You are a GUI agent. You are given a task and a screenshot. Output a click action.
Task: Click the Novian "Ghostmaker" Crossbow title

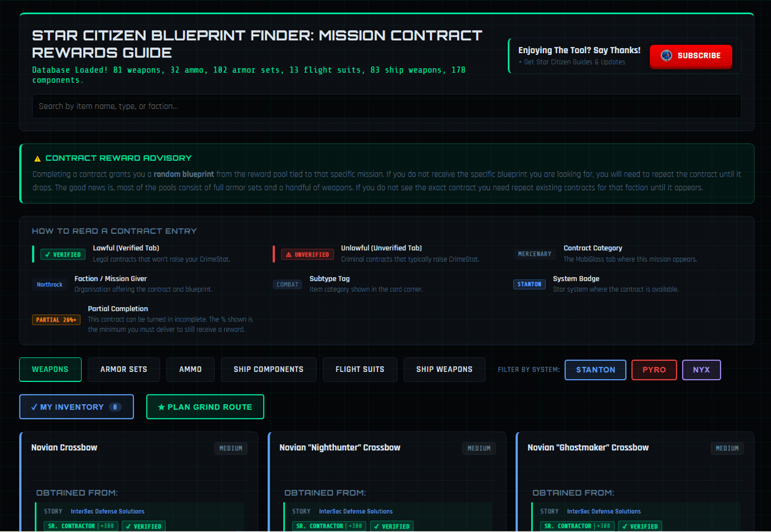click(x=588, y=448)
